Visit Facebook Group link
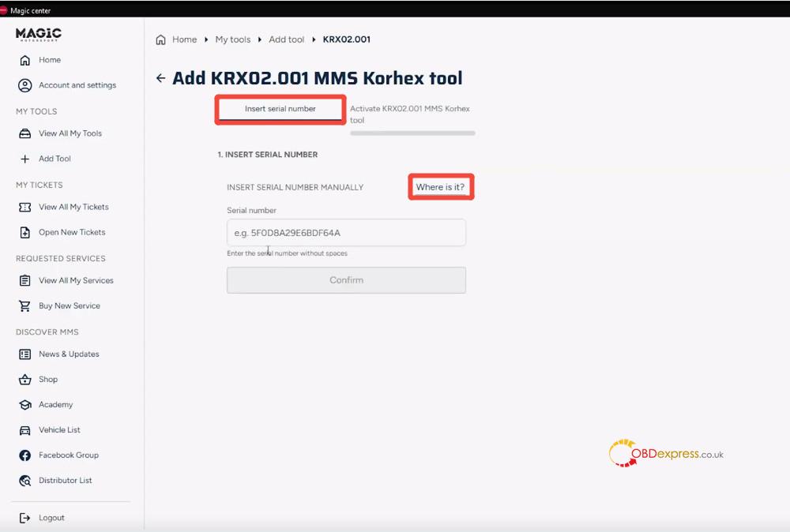The image size is (790, 532). [69, 455]
